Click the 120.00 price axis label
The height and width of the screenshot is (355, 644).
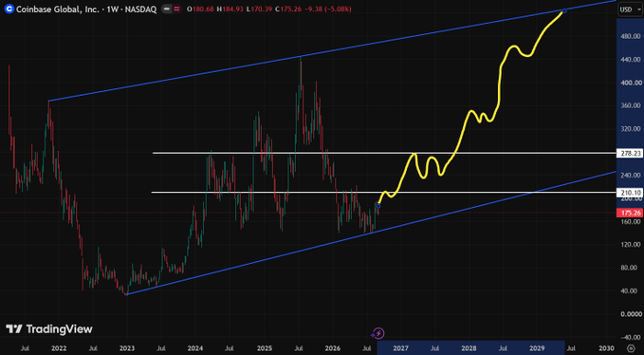(632, 245)
